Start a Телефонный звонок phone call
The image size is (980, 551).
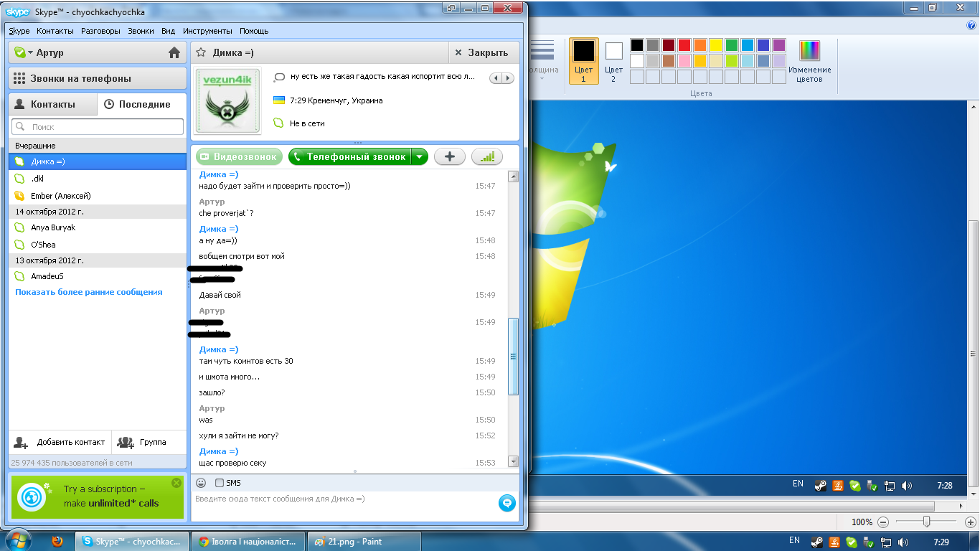[x=350, y=156]
